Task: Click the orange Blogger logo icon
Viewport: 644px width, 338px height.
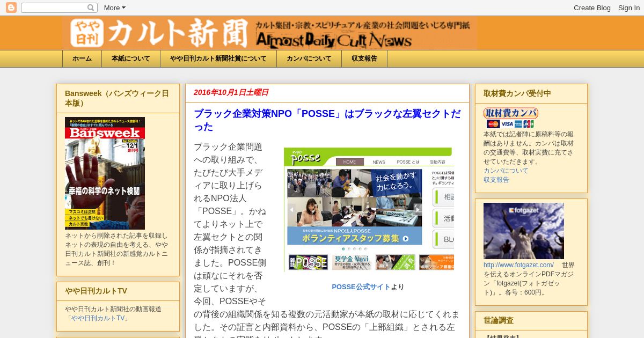Action: point(11,8)
